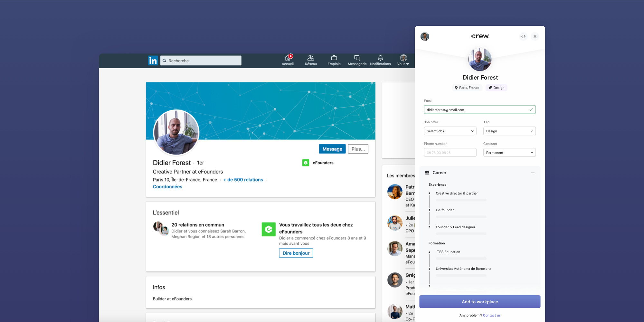
Task: Click the Career briefcase icon
Action: [x=427, y=173]
